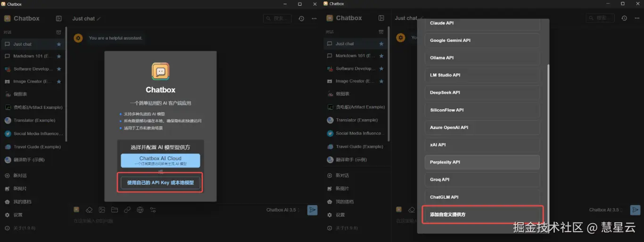The image size is (644, 242).
Task: Click the link icon in left input toolbar
Action: pyautogui.click(x=127, y=210)
